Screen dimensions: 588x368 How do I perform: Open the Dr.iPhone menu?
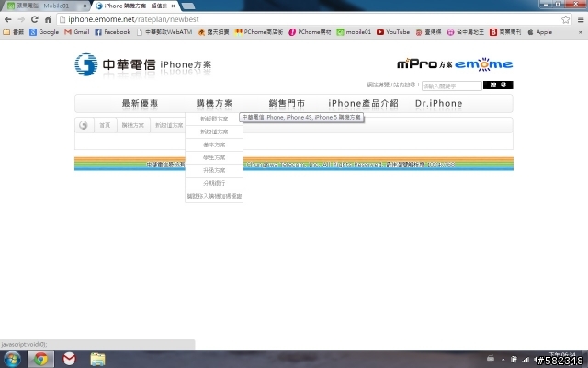439,103
